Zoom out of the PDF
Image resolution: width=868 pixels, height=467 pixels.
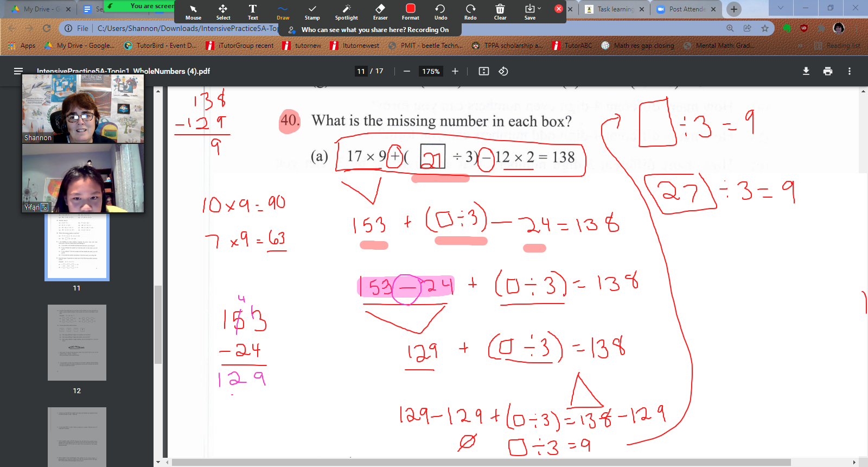click(x=406, y=71)
